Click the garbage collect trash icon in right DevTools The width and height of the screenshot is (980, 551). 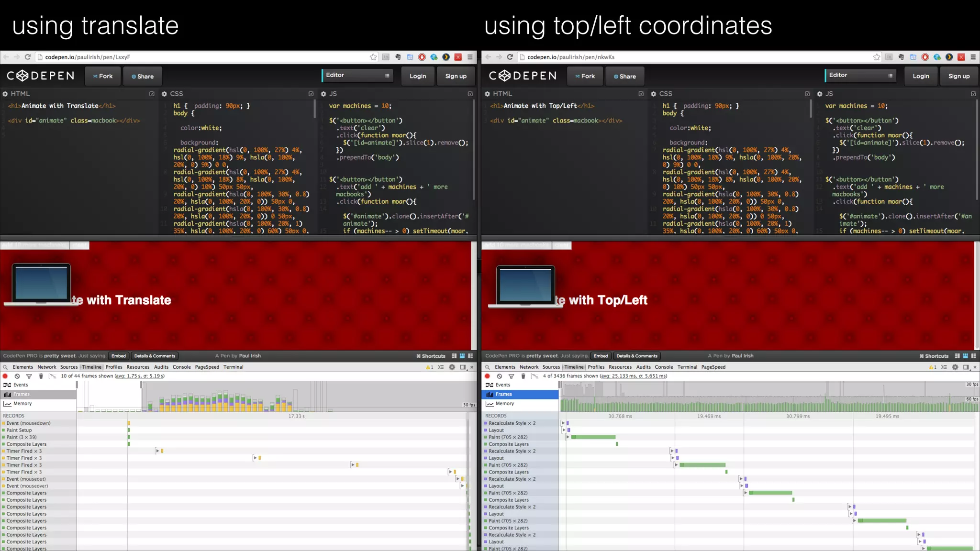tap(523, 376)
